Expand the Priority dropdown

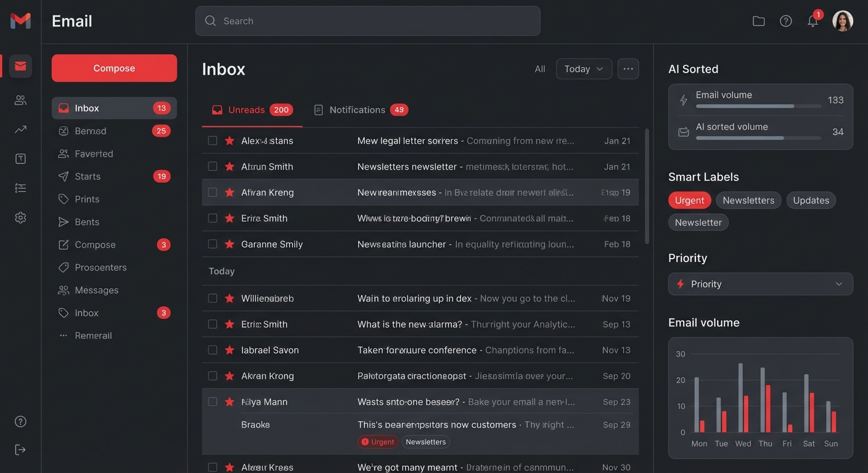(760, 284)
